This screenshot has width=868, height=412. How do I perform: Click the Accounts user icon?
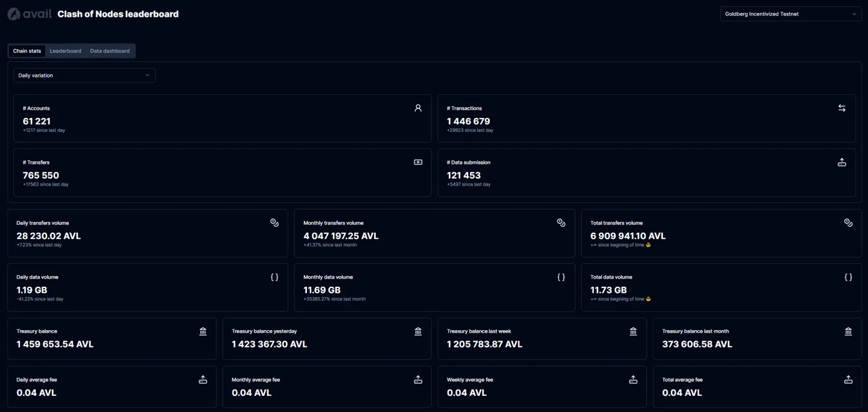point(418,108)
